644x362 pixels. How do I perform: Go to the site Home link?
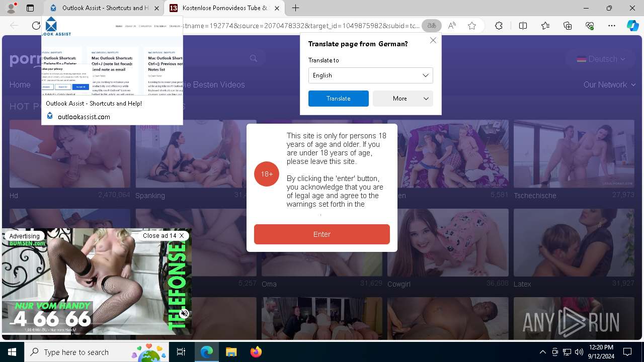pyautogui.click(x=20, y=84)
